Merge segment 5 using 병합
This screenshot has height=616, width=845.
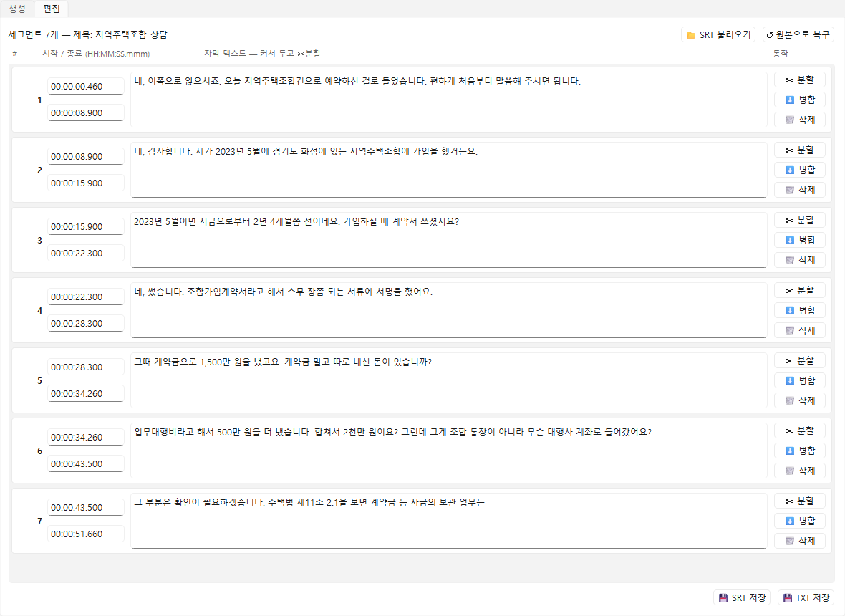[x=800, y=380]
